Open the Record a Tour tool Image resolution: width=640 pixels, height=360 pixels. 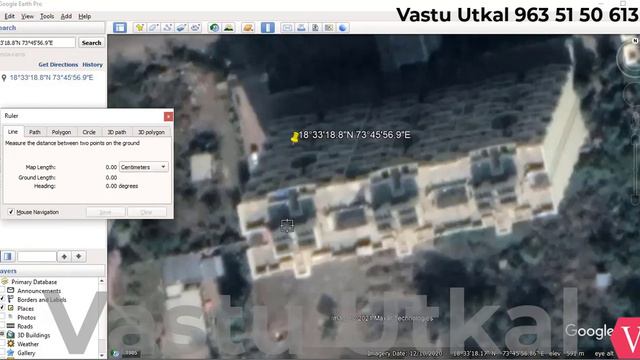click(x=195, y=28)
